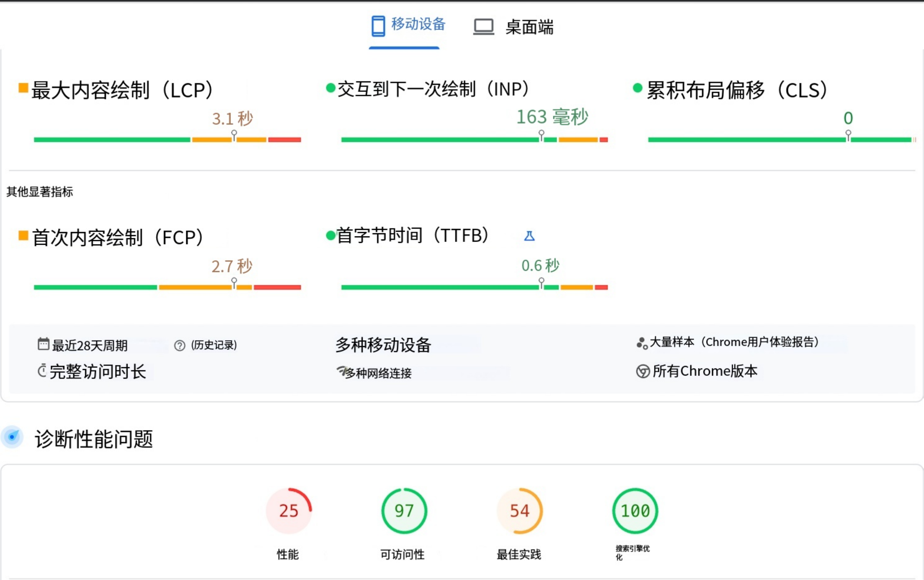Click the 163 毫秒 INP value
This screenshot has width=924, height=580.
coord(552,117)
